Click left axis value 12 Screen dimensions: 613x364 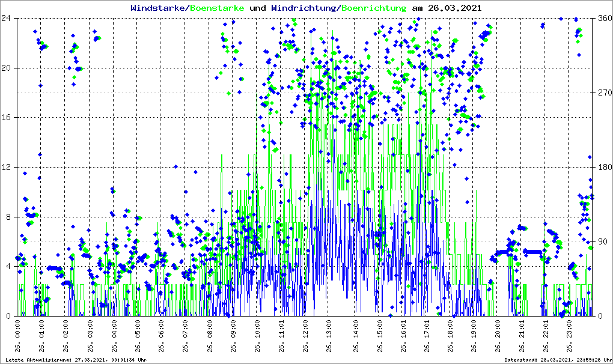click(6, 167)
